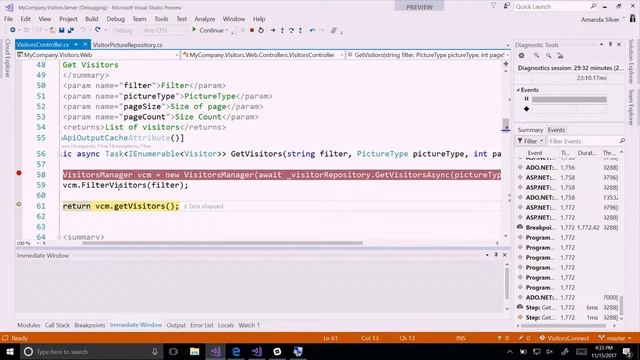Click the Task View taskbar icon
Image resolution: width=640 pixels, height=360 pixels.
[x=173, y=351]
